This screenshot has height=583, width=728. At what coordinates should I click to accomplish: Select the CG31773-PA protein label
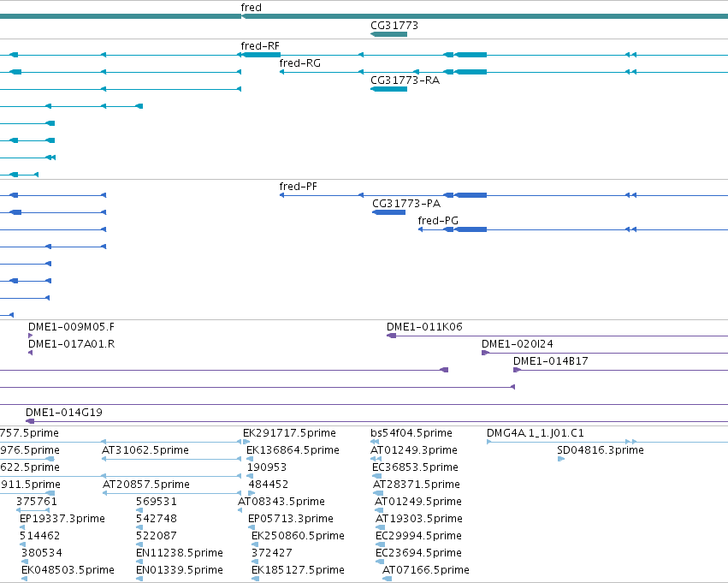406,204
